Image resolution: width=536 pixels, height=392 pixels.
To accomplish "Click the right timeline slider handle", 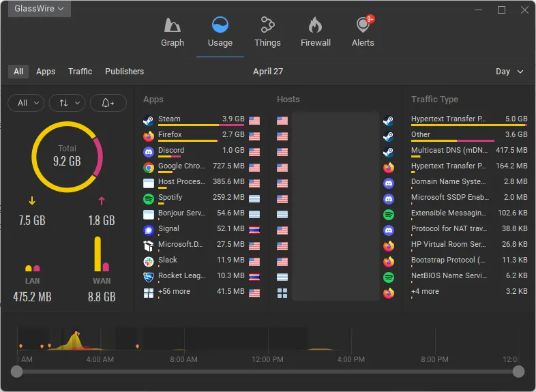I will 518,372.
